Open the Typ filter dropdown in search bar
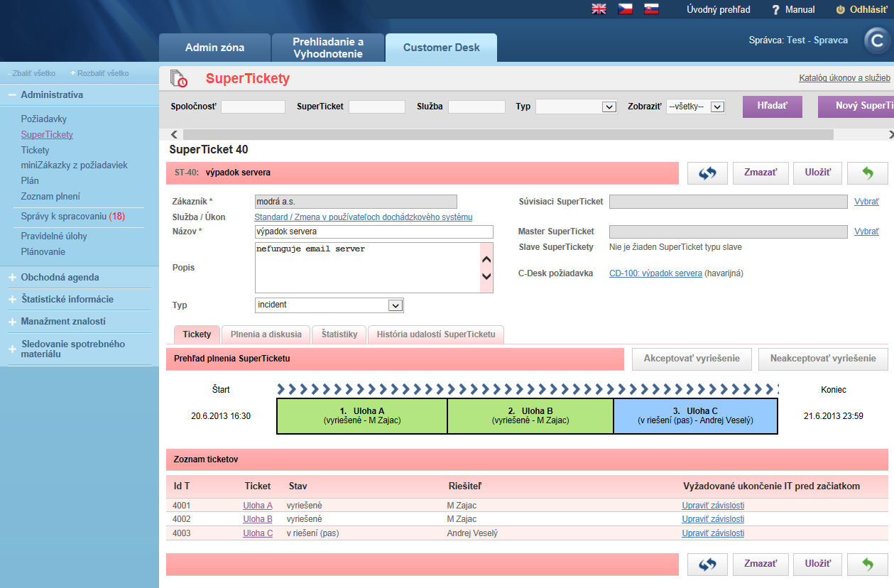The width and height of the screenshot is (894, 588). (x=576, y=107)
